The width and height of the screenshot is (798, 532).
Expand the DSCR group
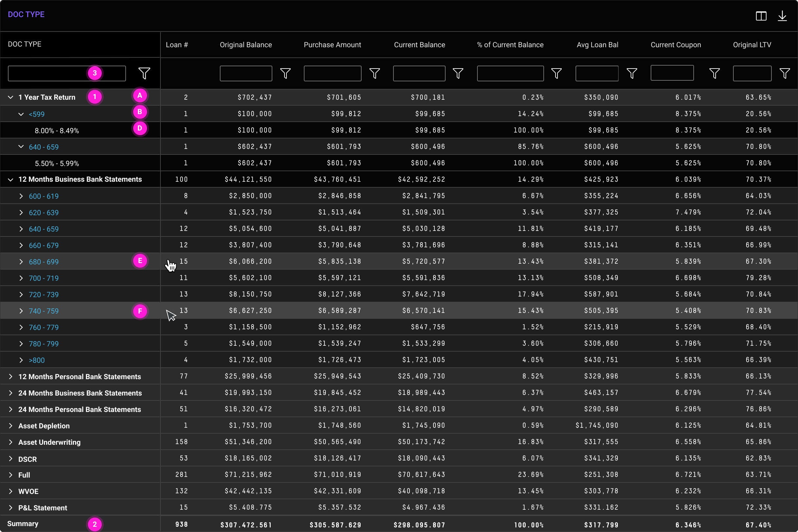tap(10, 459)
